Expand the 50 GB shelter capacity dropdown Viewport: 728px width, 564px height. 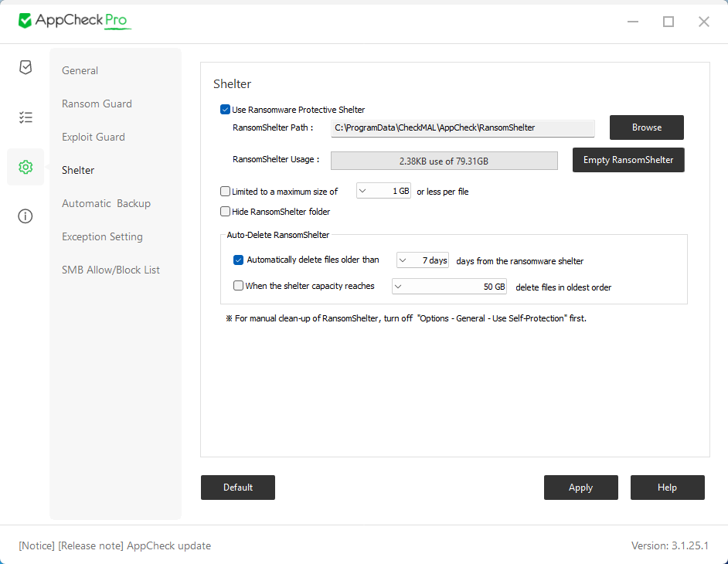coord(450,287)
